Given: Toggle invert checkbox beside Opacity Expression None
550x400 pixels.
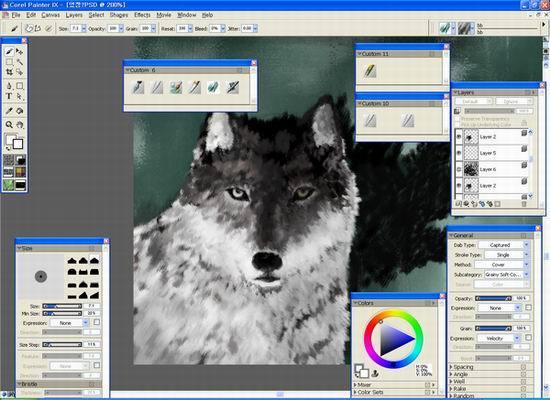Looking at the screenshot, I should coord(528,307).
